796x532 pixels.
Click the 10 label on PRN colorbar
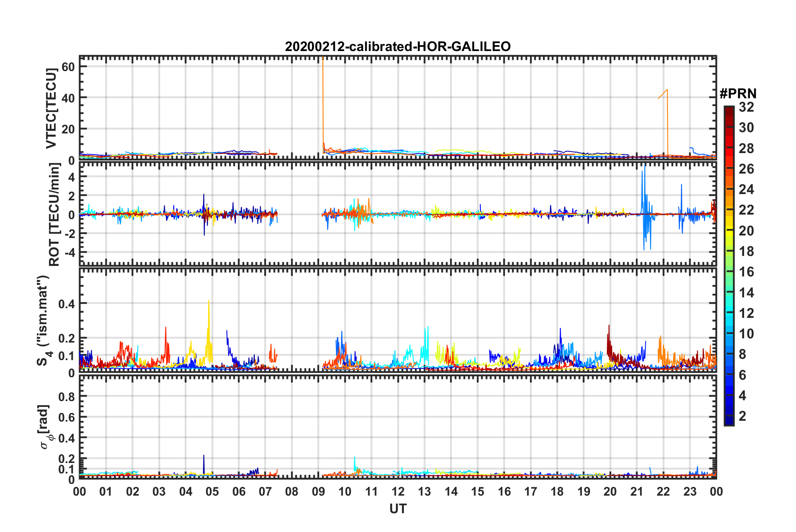point(746,334)
